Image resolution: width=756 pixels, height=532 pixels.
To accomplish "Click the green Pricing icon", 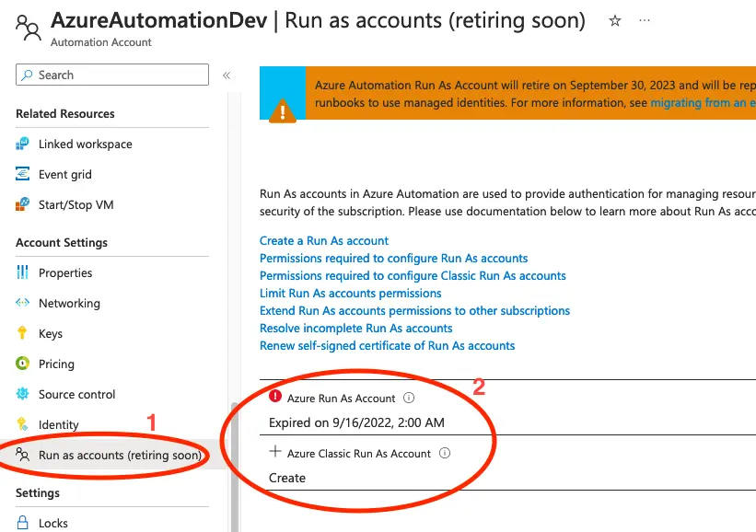I will 23,364.
